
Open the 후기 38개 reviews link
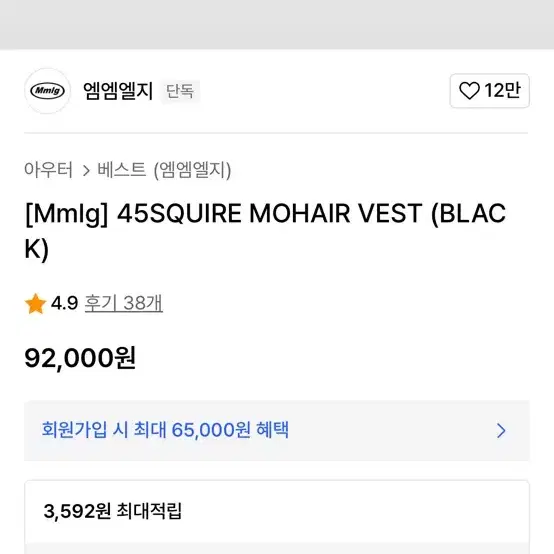click(124, 303)
